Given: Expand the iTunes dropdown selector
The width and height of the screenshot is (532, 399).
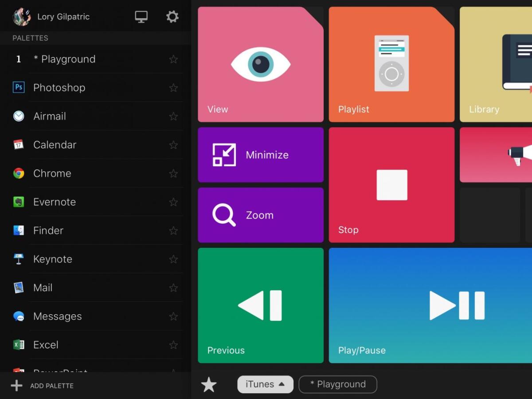Looking at the screenshot, I should pos(265,384).
